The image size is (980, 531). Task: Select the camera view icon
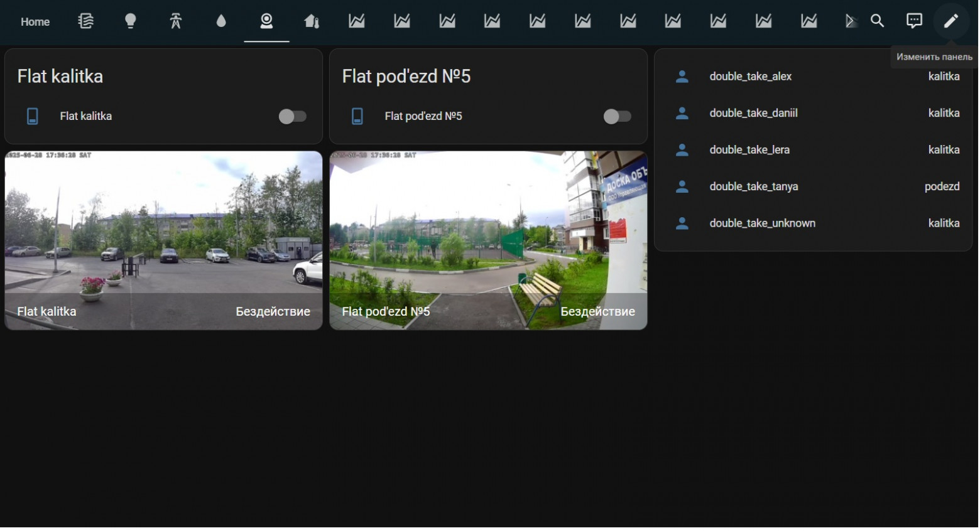click(266, 21)
